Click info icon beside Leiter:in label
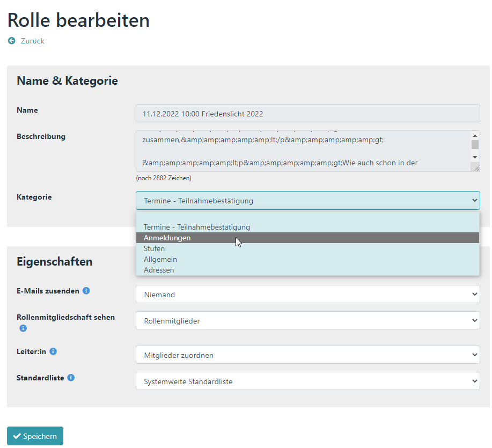Screen dimensions: 492x448 tap(53, 351)
